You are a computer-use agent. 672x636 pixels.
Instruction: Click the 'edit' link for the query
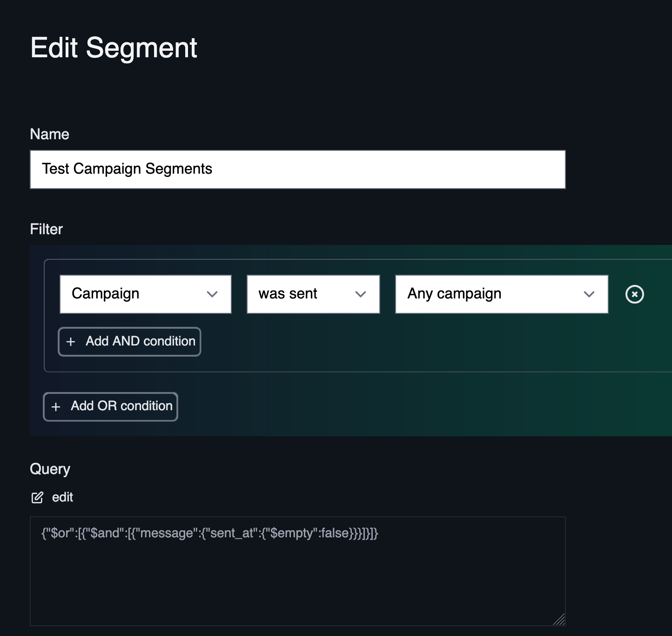coord(62,497)
